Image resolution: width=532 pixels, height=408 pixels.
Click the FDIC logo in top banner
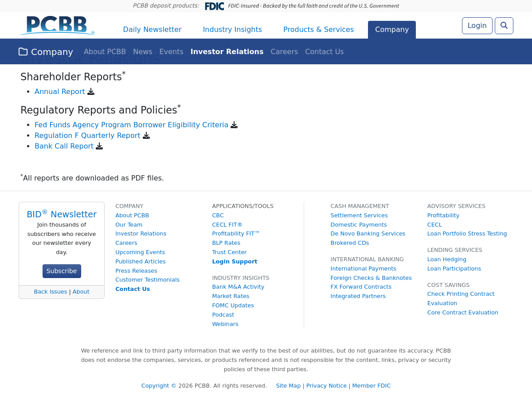coord(214,6)
